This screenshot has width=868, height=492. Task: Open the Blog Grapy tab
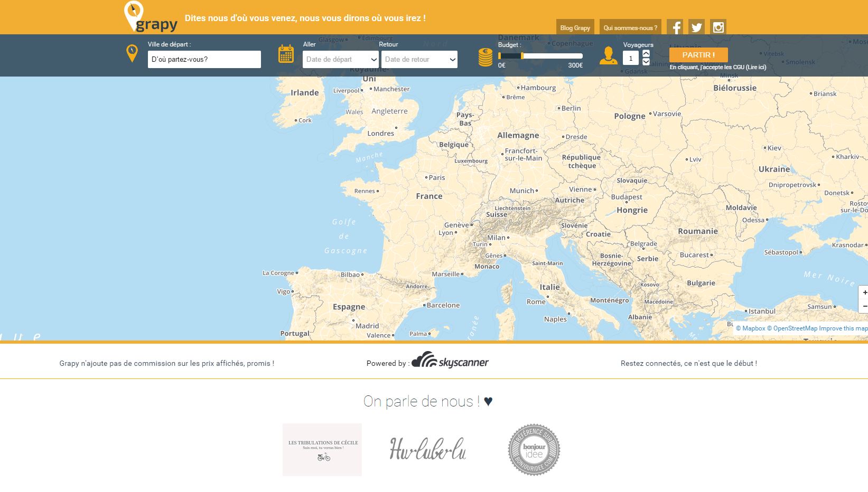575,28
